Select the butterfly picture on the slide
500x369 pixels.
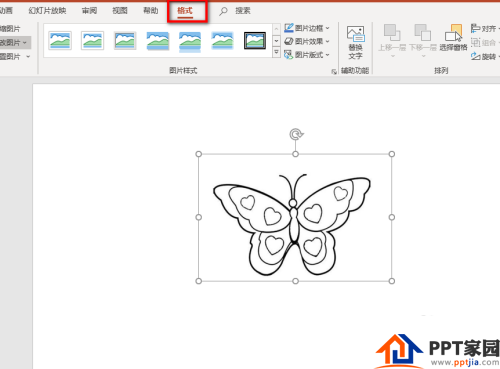coord(292,225)
